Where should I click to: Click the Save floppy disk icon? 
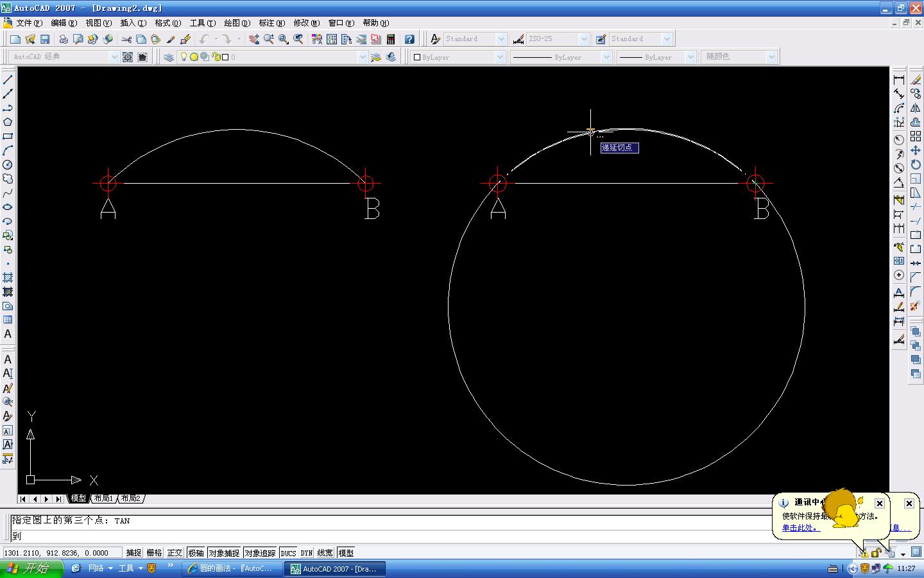click(45, 39)
